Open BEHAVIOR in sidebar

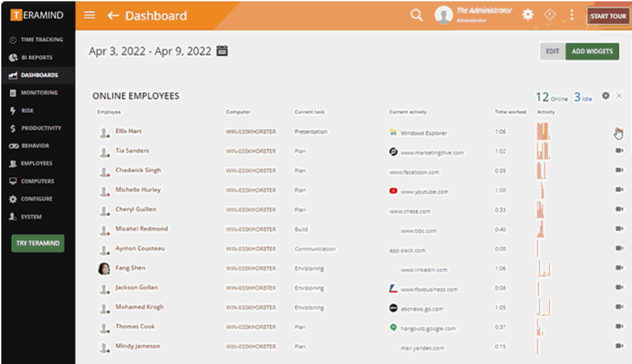click(x=37, y=145)
